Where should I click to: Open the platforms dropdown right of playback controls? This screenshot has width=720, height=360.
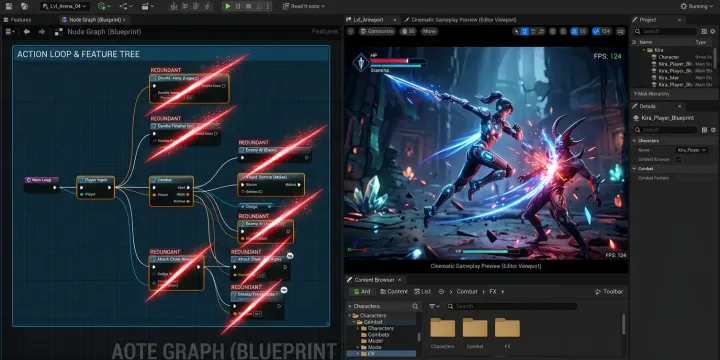point(304,6)
